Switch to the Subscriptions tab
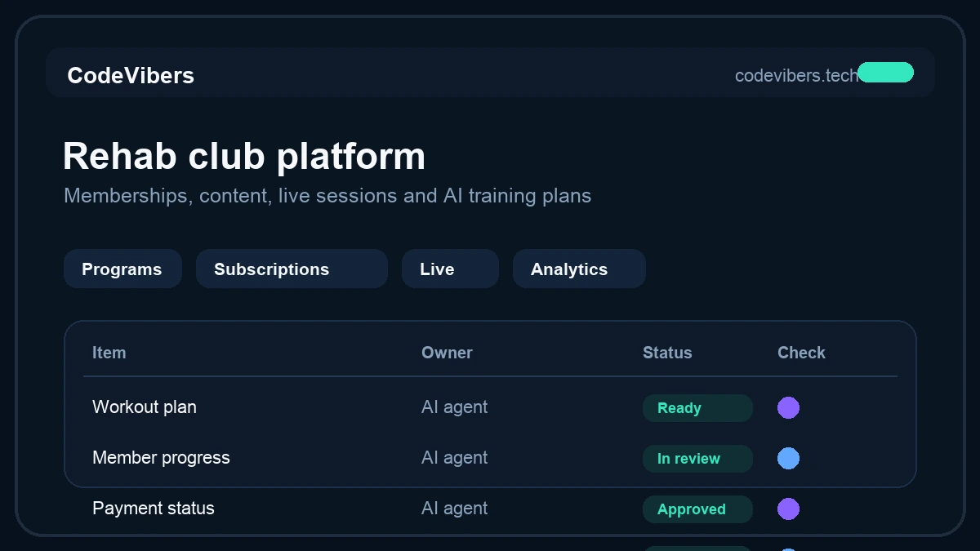 292,269
